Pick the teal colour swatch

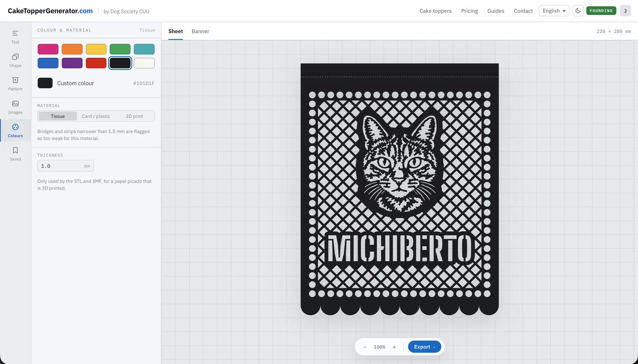click(x=144, y=49)
